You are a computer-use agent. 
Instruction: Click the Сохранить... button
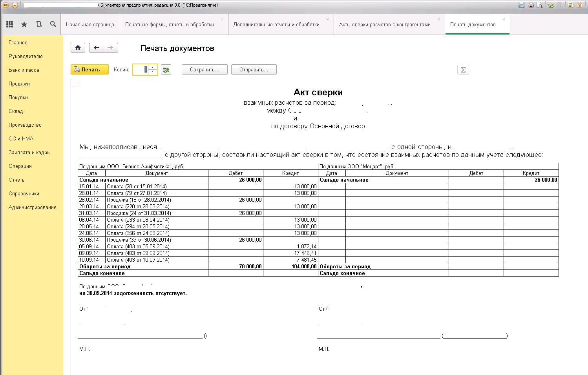(205, 69)
